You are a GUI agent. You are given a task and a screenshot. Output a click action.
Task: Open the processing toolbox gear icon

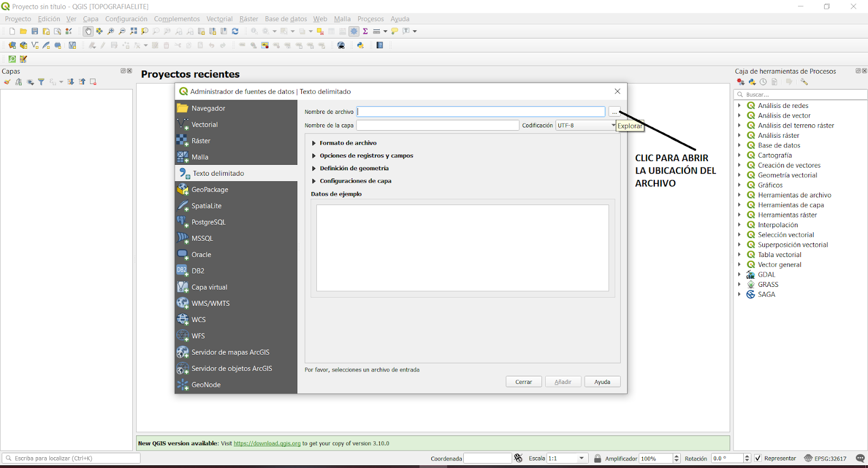(x=354, y=31)
